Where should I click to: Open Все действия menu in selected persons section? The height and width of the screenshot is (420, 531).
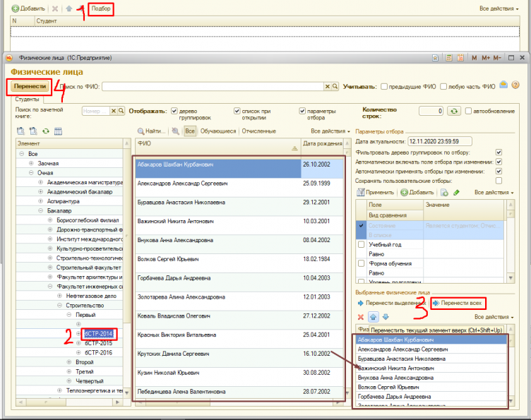494,317
